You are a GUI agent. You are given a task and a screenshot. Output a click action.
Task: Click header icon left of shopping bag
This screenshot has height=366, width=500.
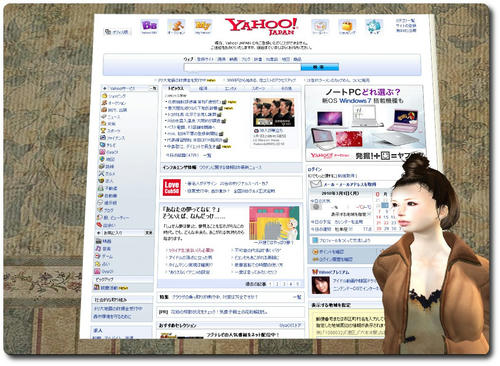320,26
